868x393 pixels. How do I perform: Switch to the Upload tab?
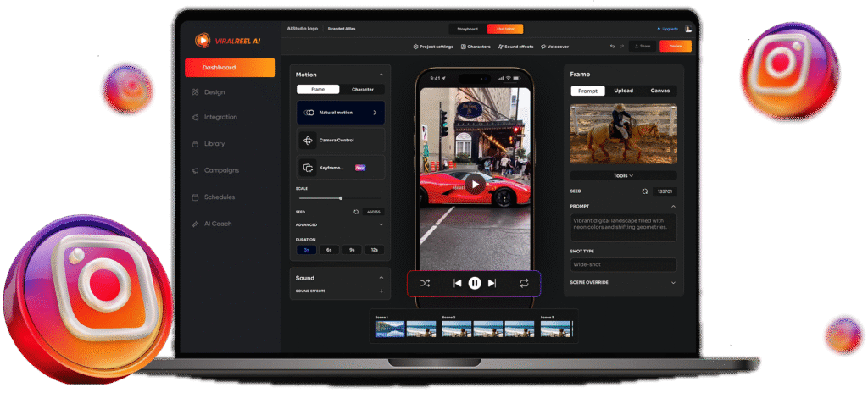pos(623,91)
